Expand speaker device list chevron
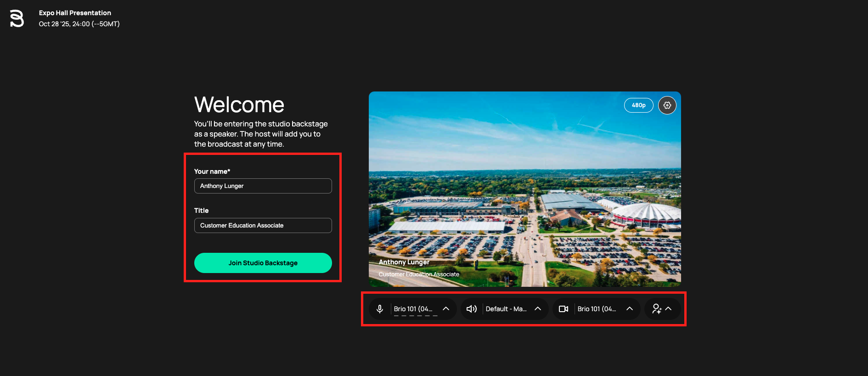 tap(538, 308)
